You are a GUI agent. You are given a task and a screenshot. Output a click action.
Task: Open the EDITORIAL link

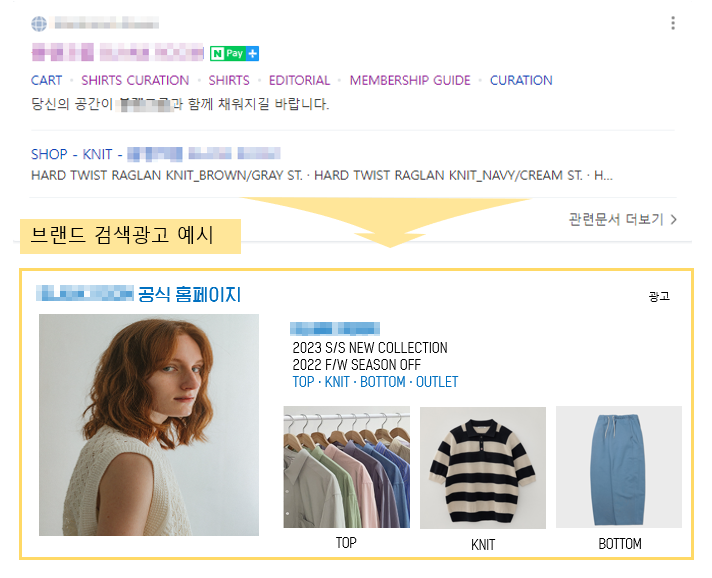point(299,80)
